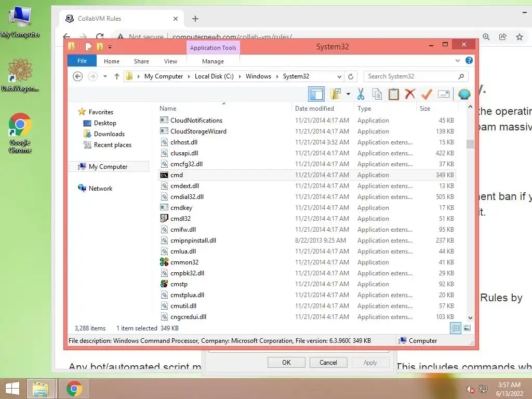The width and height of the screenshot is (532, 399).
Task: Click the Explorer Back arrow button
Action: (78, 76)
